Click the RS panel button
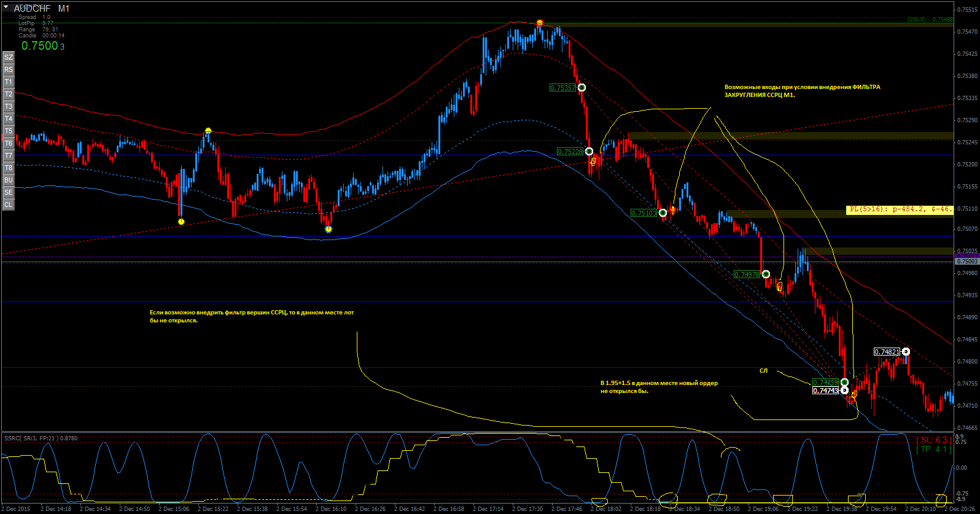 pos(9,69)
